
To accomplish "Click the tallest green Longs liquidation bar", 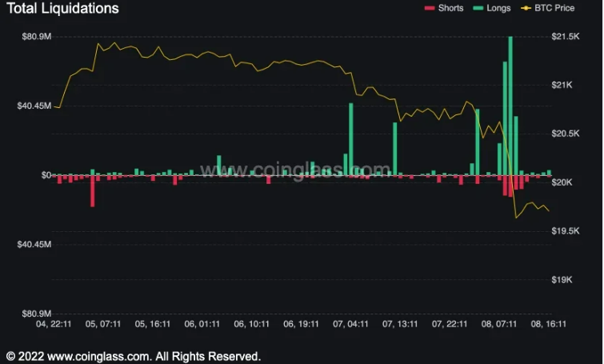I will tap(510, 106).
